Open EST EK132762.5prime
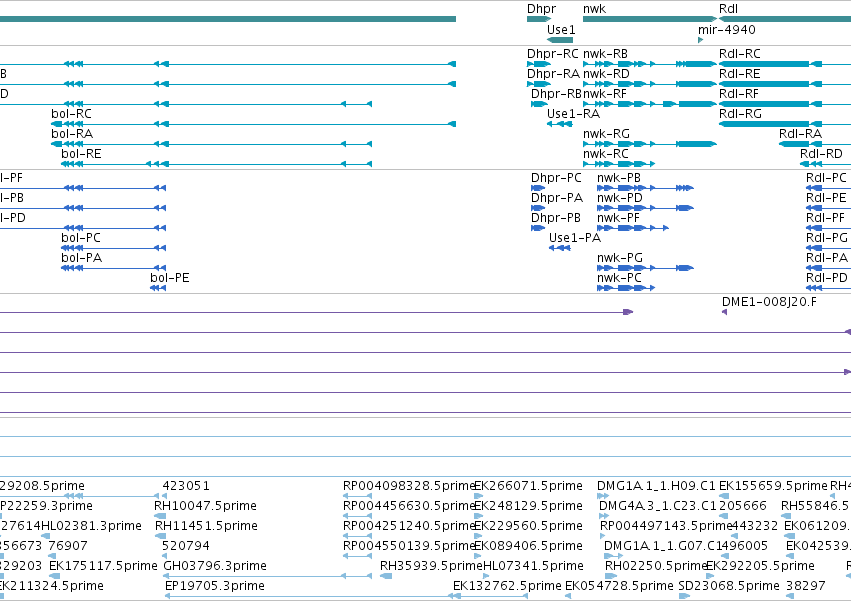The width and height of the screenshot is (851, 601). (507, 586)
